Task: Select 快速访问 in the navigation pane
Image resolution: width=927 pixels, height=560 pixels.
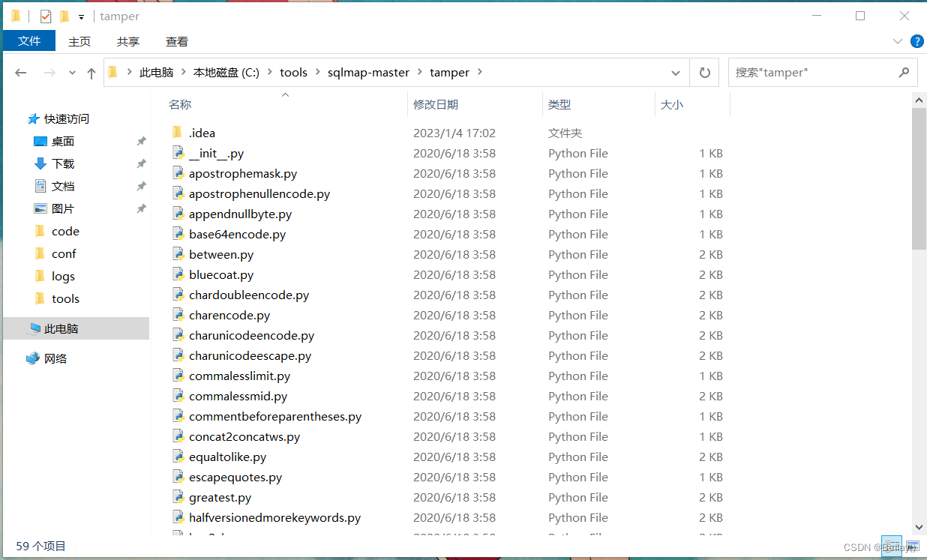Action: [x=67, y=118]
